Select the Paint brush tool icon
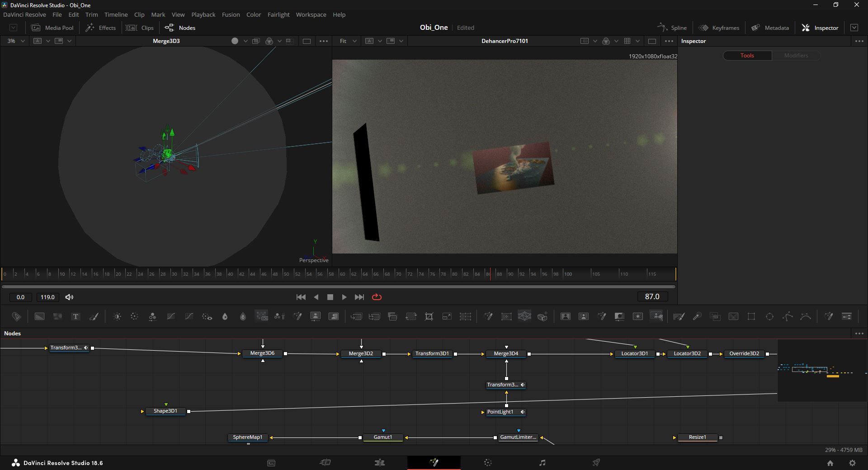Screen dimensions: 868x470 94,317
